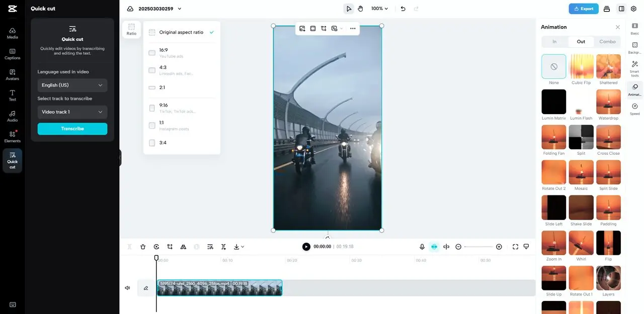Click the Export button
644x314 pixels.
click(584, 9)
